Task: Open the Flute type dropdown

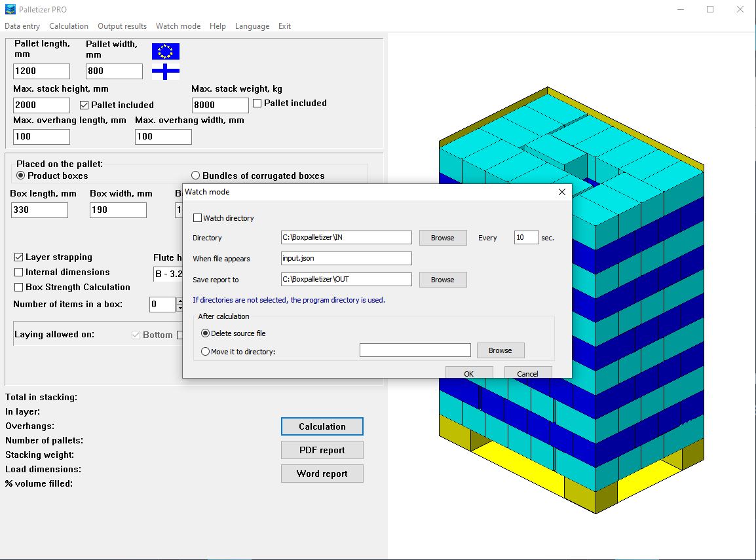Action: pos(168,274)
